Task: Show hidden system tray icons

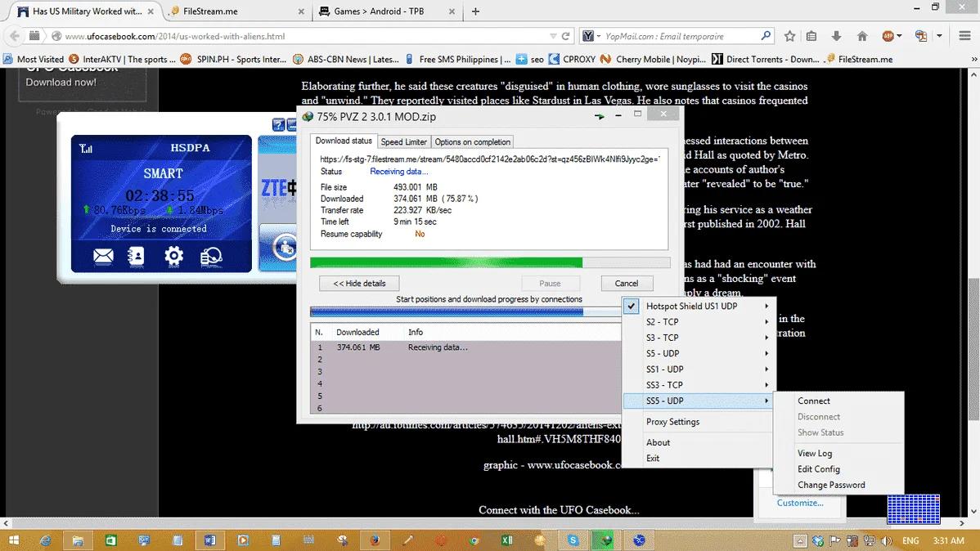Action: click(800, 540)
